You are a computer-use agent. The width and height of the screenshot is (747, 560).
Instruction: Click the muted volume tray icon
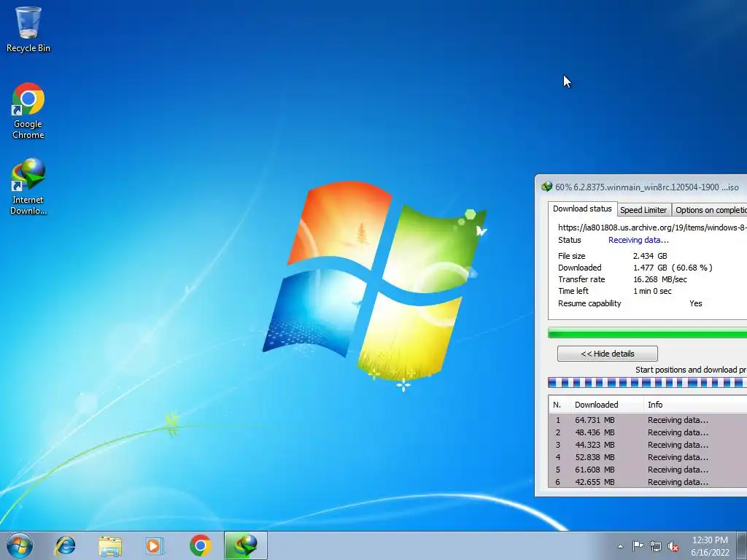673,546
